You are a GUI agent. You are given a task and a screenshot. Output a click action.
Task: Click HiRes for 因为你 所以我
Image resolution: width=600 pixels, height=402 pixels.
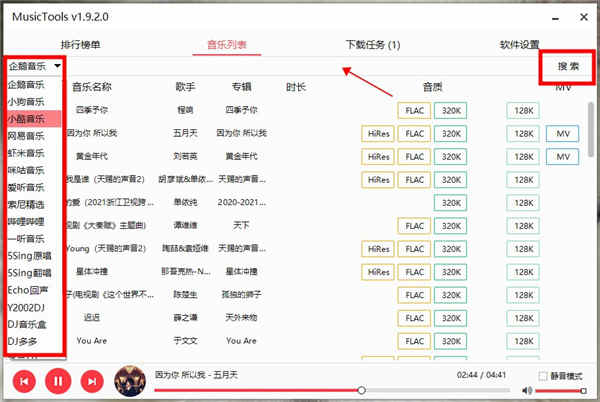pos(378,134)
